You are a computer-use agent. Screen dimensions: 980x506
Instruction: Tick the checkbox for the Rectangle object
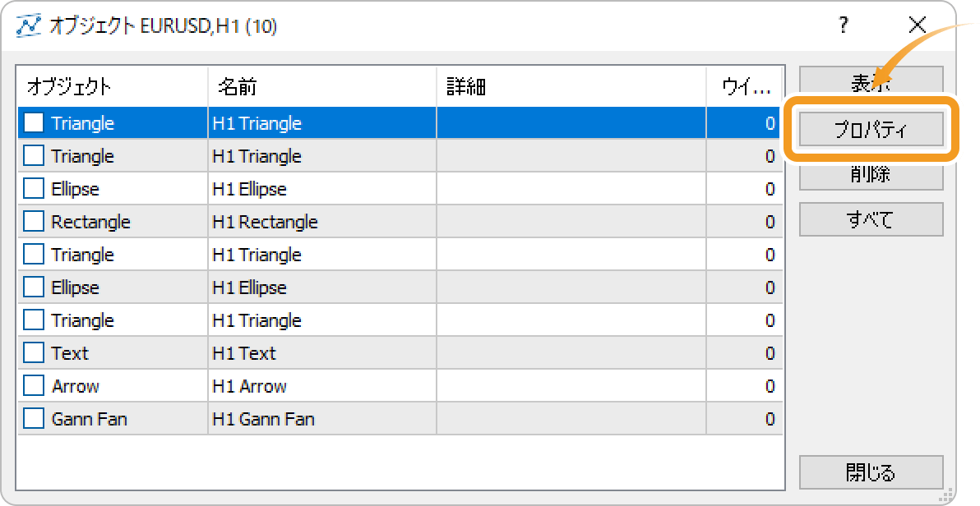(34, 221)
